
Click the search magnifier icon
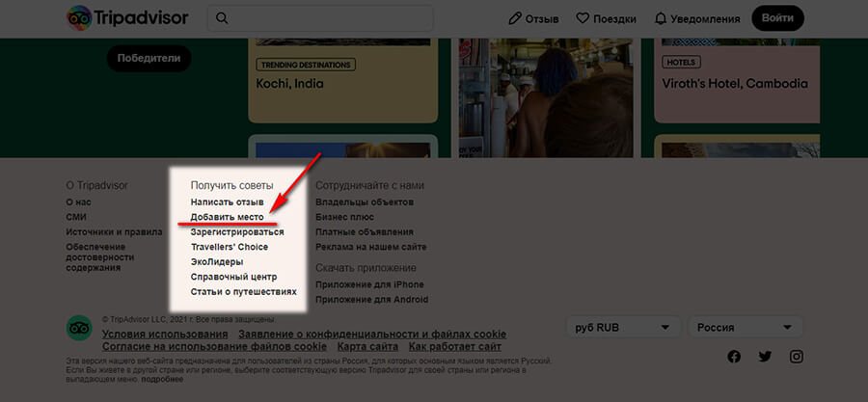pyautogui.click(x=223, y=18)
